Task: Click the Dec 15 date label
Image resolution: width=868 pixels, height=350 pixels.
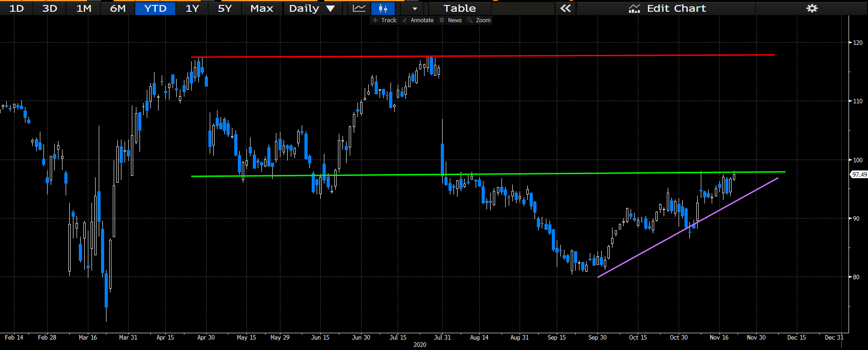Action: (x=796, y=337)
